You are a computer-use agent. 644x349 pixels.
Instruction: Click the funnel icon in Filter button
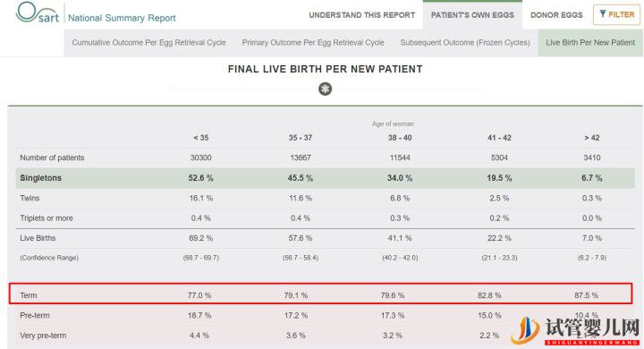(x=603, y=14)
